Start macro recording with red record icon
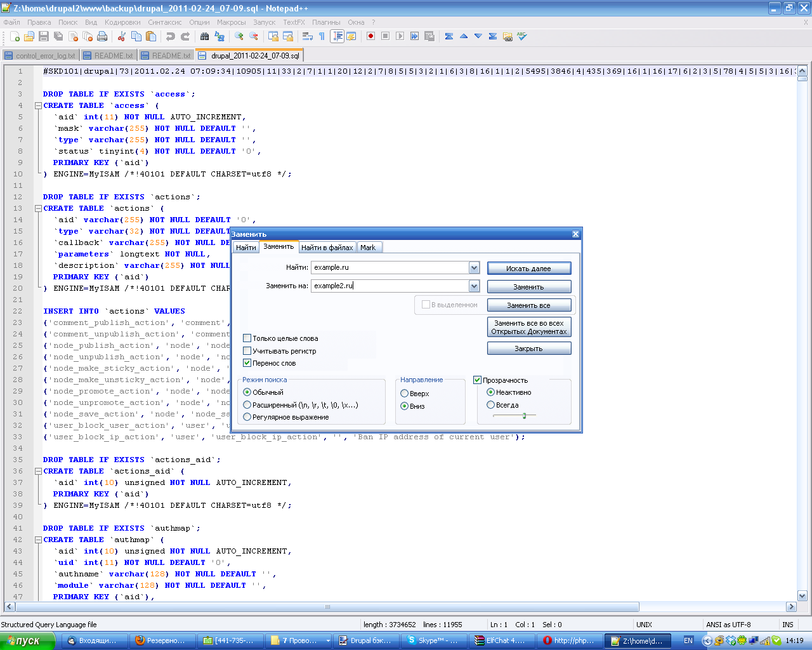This screenshot has width=812, height=650. pos(370,37)
